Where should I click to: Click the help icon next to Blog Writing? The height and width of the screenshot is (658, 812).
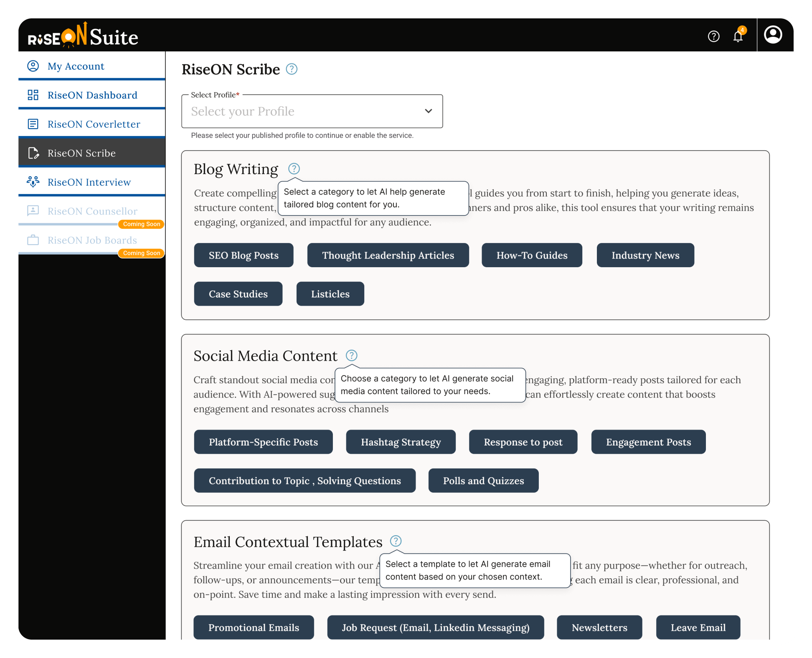tap(294, 169)
